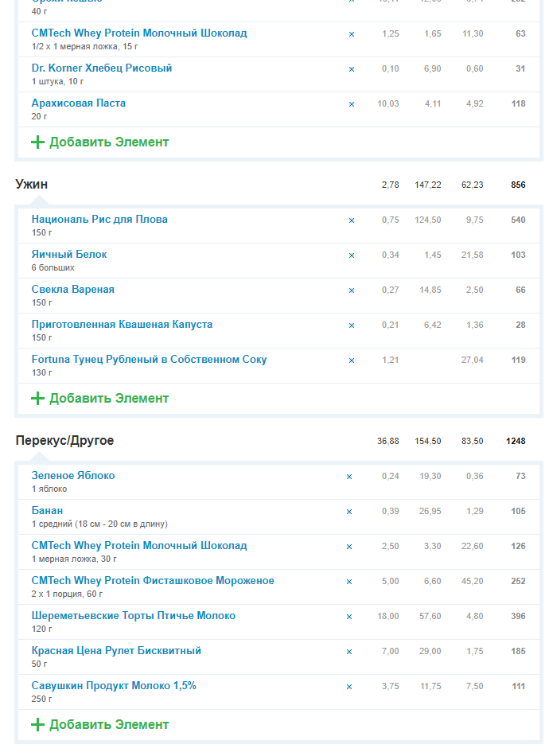The width and height of the screenshot is (549, 756).
Task: Remove Савушкин Продукт Молоко 1,5% entry
Action: (x=349, y=687)
